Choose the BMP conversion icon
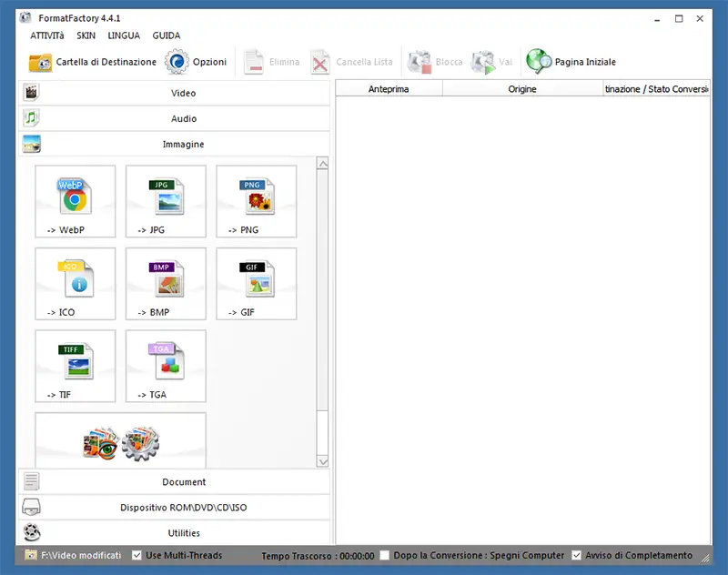The height and width of the screenshot is (575, 728). [x=167, y=278]
